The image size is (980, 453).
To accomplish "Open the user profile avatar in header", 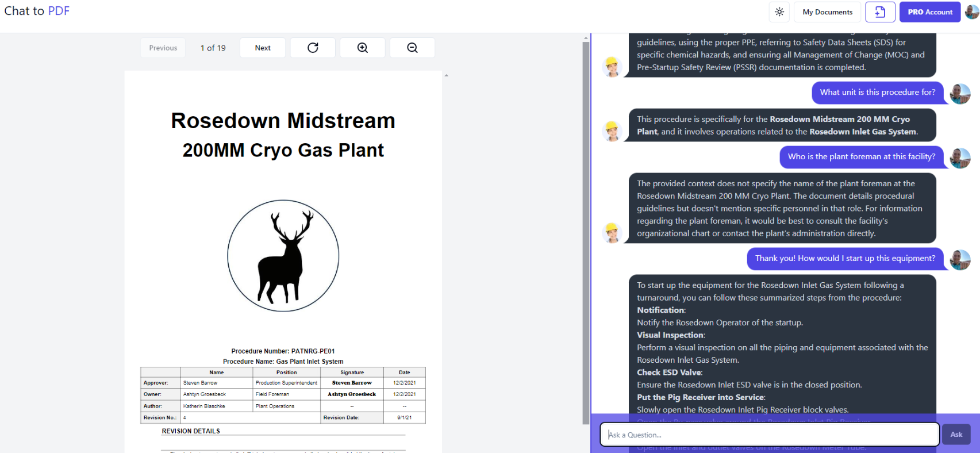I will [x=971, y=11].
